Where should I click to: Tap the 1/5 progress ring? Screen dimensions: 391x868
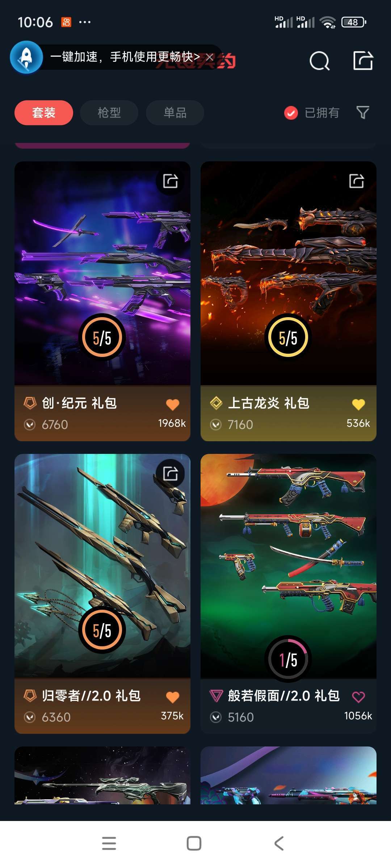[288, 659]
